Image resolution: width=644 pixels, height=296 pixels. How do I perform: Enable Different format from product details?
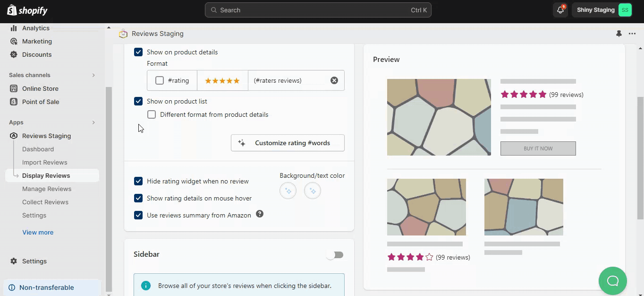tap(152, 114)
